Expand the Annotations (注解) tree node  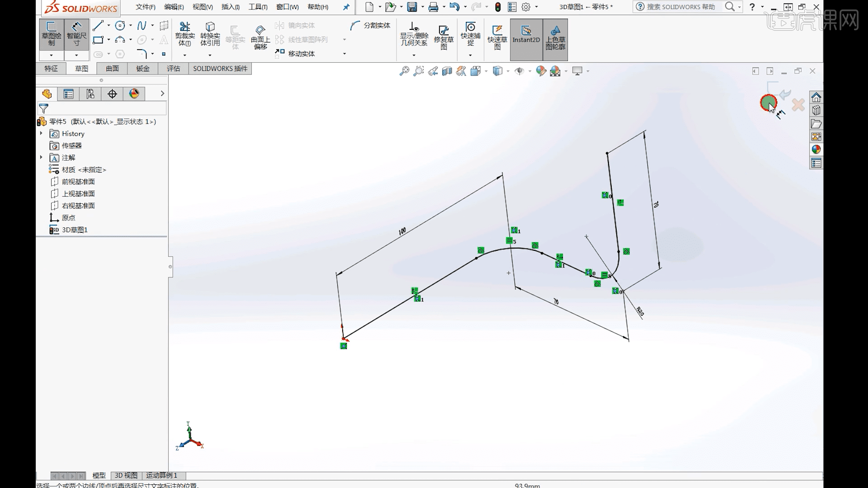pos(41,157)
